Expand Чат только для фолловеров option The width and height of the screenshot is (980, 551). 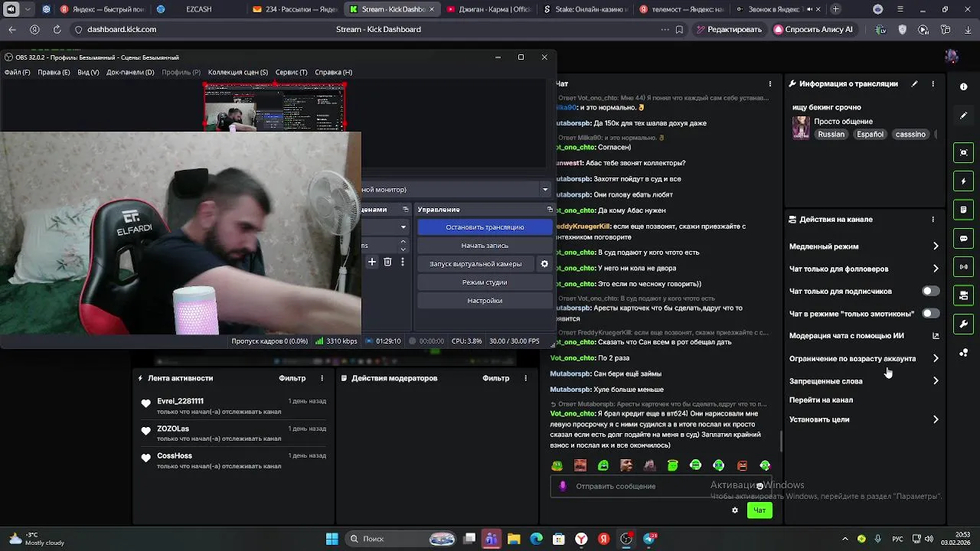936,269
